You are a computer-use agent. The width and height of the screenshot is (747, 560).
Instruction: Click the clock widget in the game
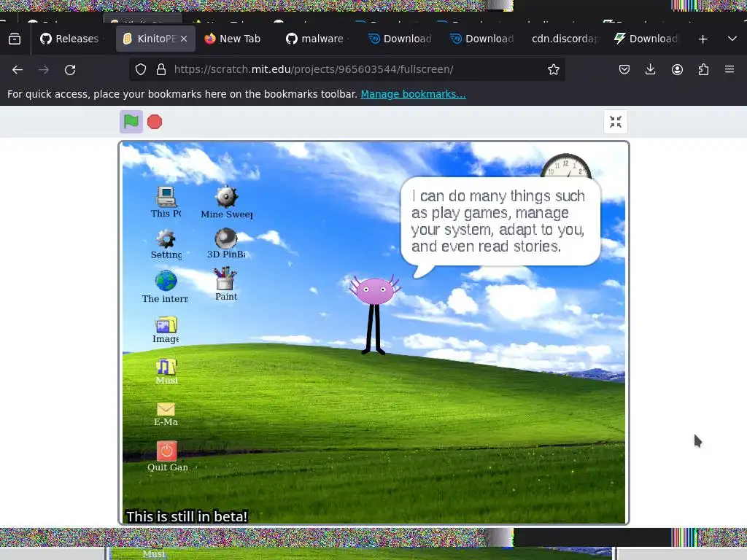[x=566, y=166]
